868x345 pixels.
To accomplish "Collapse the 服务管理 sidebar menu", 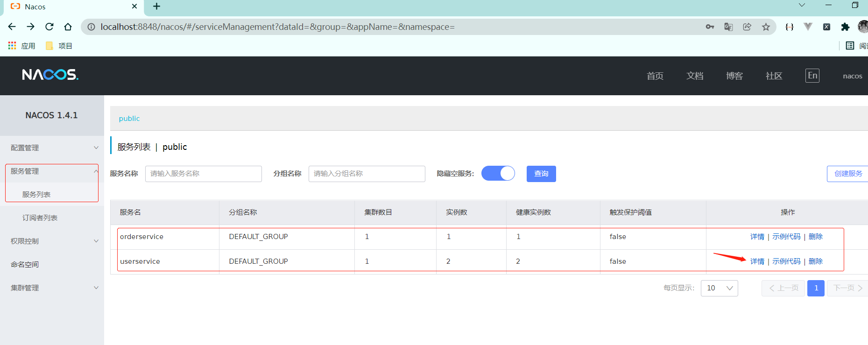I will (x=52, y=171).
